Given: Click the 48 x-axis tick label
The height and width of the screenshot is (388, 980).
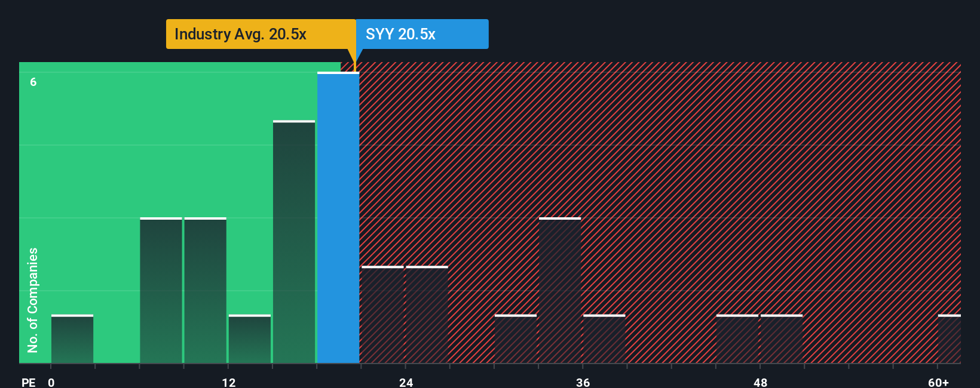Looking at the screenshot, I should pyautogui.click(x=760, y=382).
